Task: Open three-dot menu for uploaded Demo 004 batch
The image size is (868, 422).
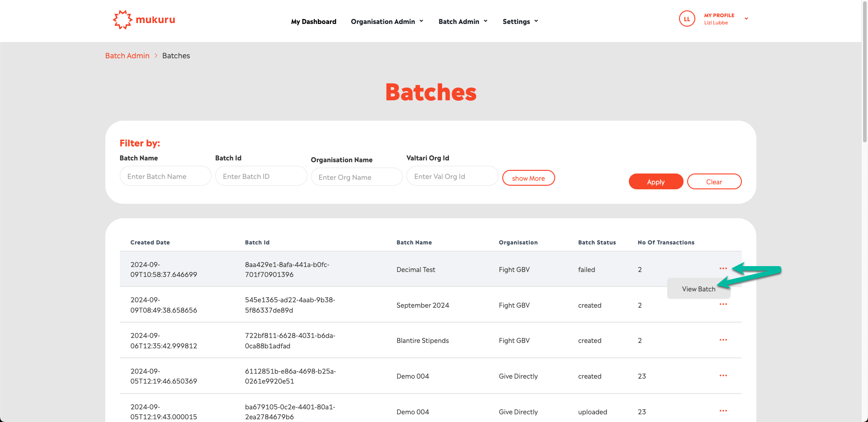Action: tap(723, 411)
